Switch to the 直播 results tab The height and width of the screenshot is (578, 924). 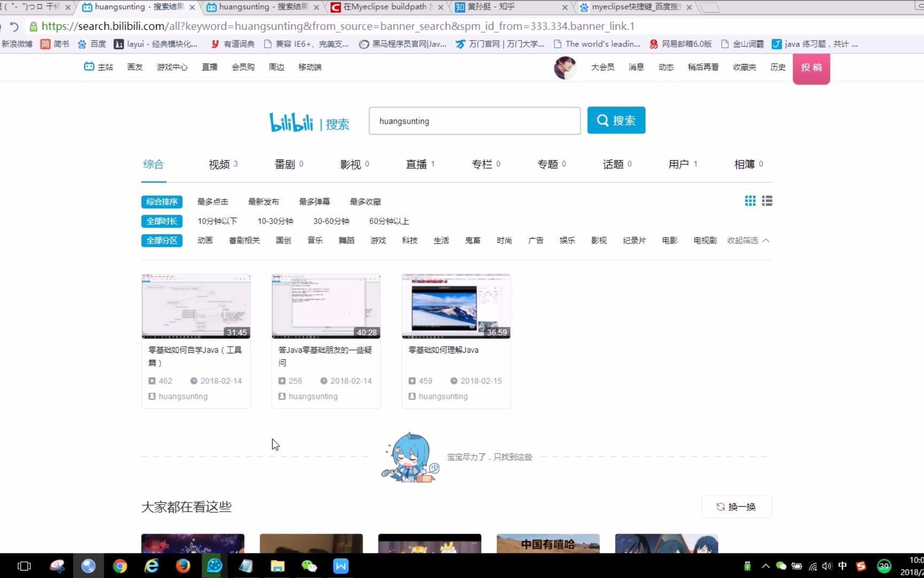(x=420, y=164)
